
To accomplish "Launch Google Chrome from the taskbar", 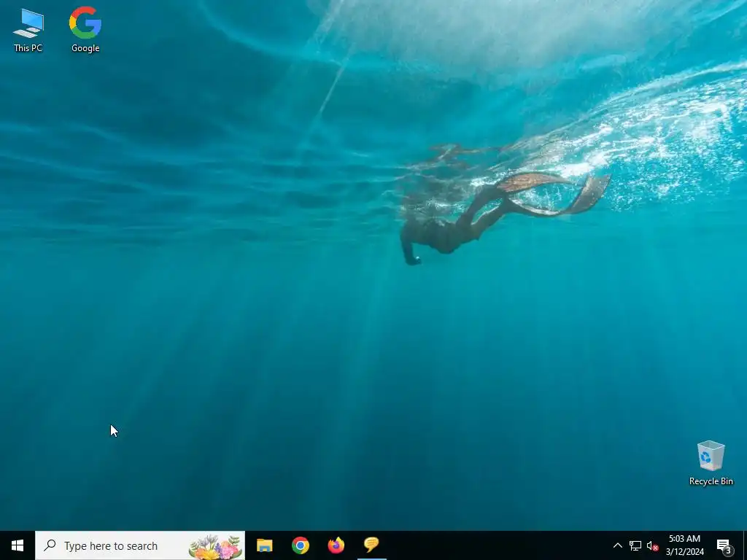I will [x=301, y=545].
